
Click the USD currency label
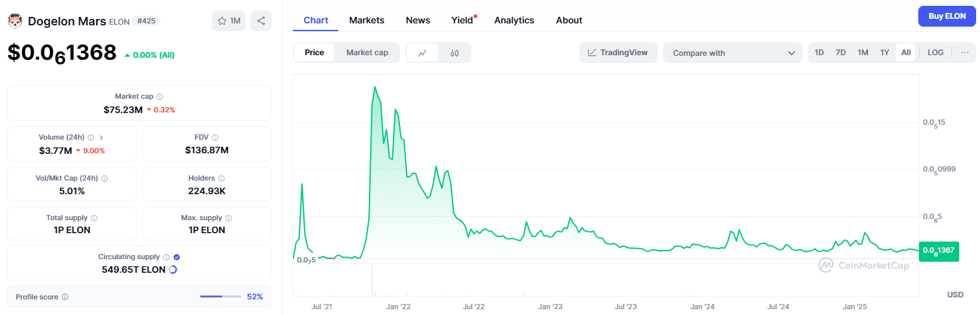click(x=955, y=295)
